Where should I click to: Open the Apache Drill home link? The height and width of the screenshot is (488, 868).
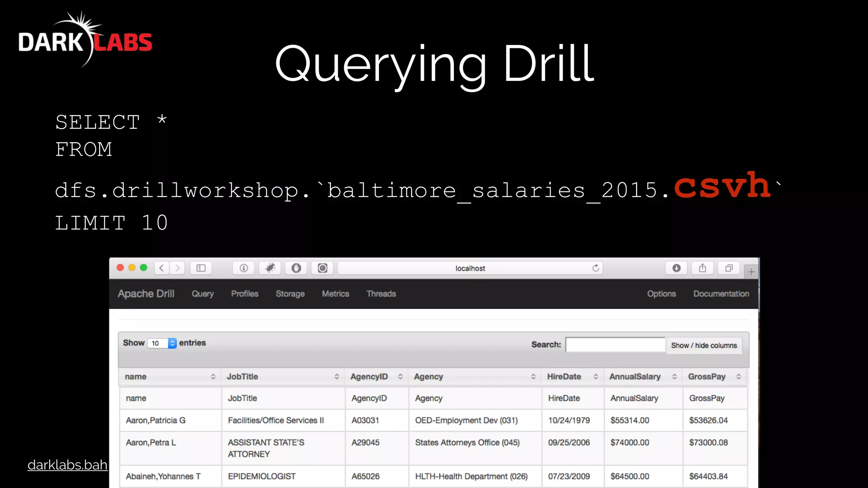(x=146, y=294)
